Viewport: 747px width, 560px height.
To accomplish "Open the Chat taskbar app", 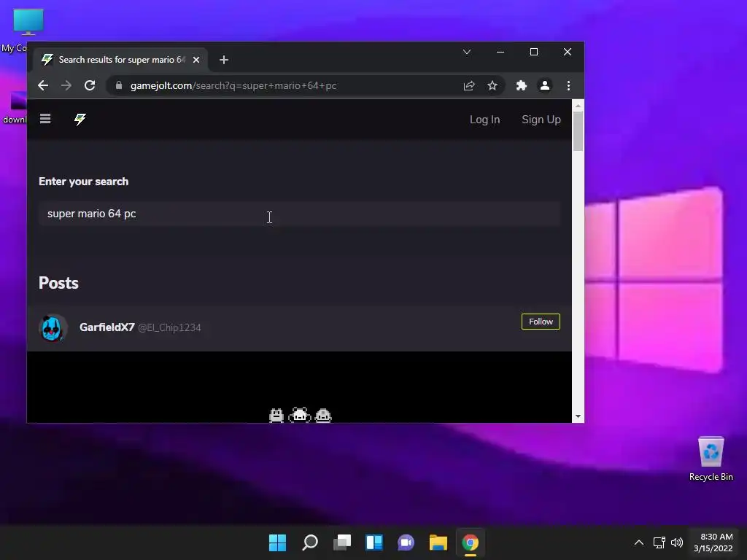I will [406, 542].
